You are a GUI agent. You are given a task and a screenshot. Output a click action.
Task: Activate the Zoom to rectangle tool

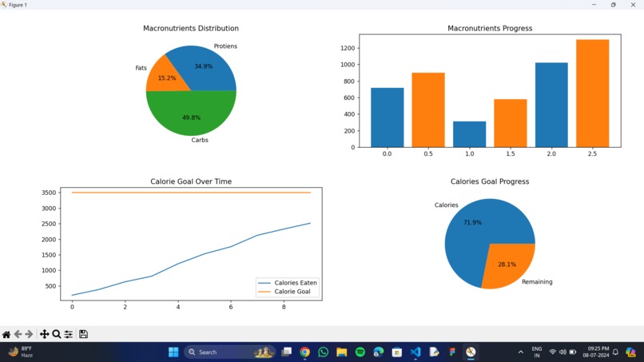click(57, 335)
